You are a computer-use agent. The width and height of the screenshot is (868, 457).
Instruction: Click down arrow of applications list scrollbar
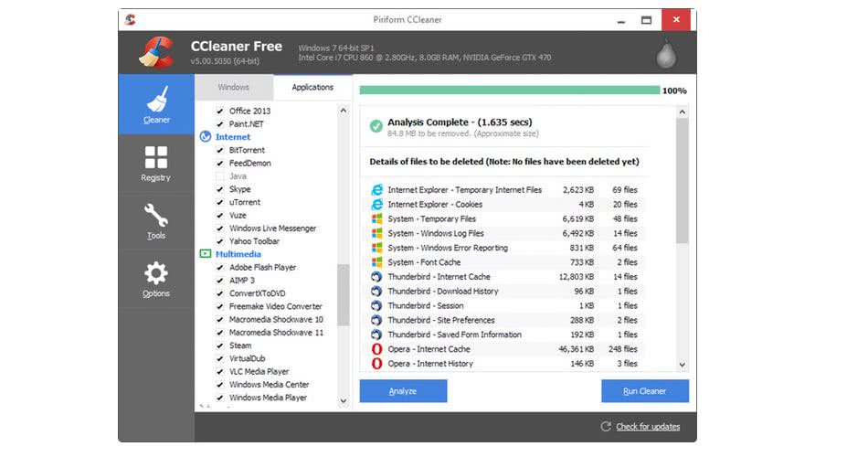pyautogui.click(x=344, y=401)
